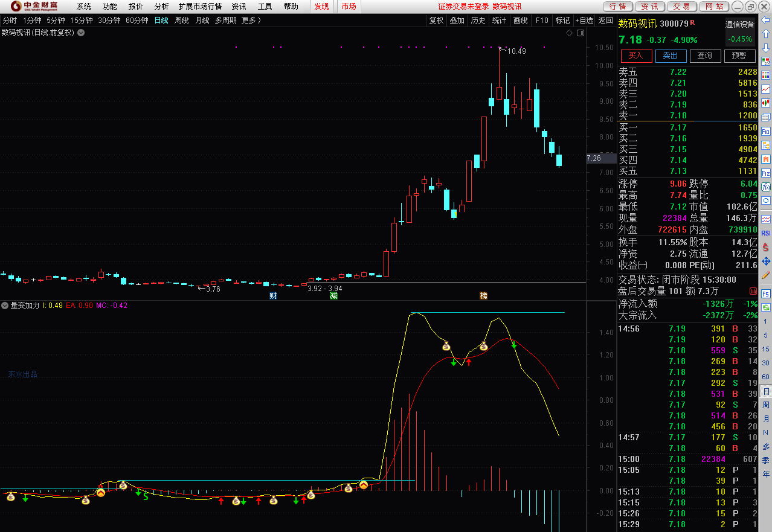Switch to the 周线 weekly chart tab
Viewport: 772px width, 532px height.
click(182, 20)
